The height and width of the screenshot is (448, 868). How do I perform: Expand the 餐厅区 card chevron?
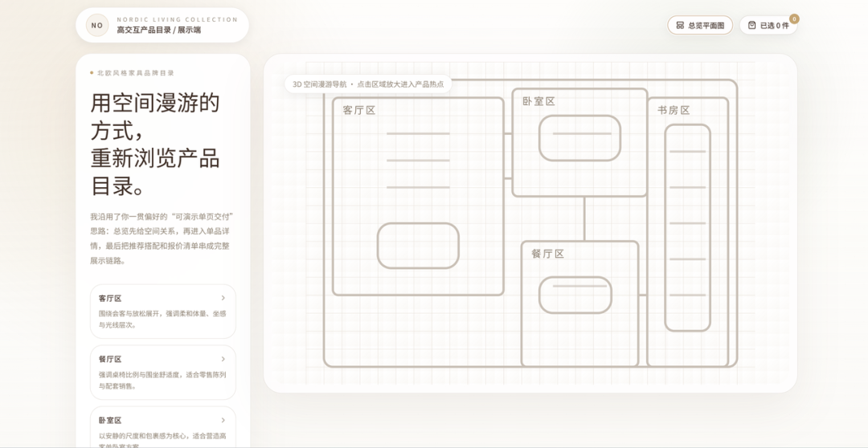point(223,359)
